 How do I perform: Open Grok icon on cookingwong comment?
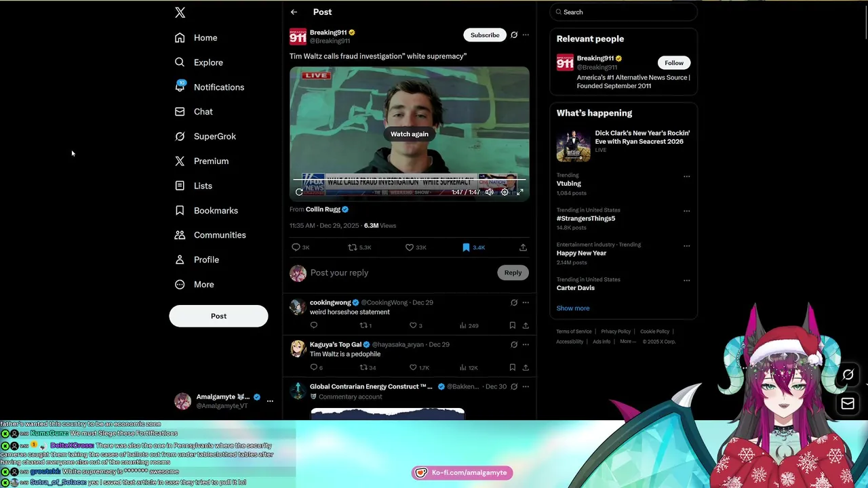coord(514,303)
